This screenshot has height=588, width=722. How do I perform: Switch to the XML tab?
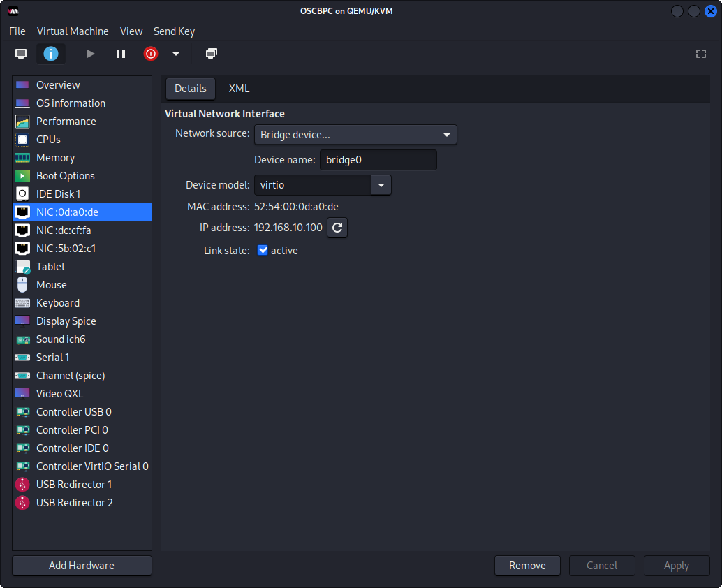point(239,89)
